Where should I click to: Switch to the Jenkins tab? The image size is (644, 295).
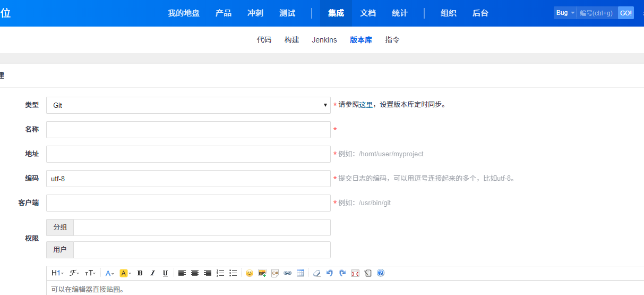(324, 40)
